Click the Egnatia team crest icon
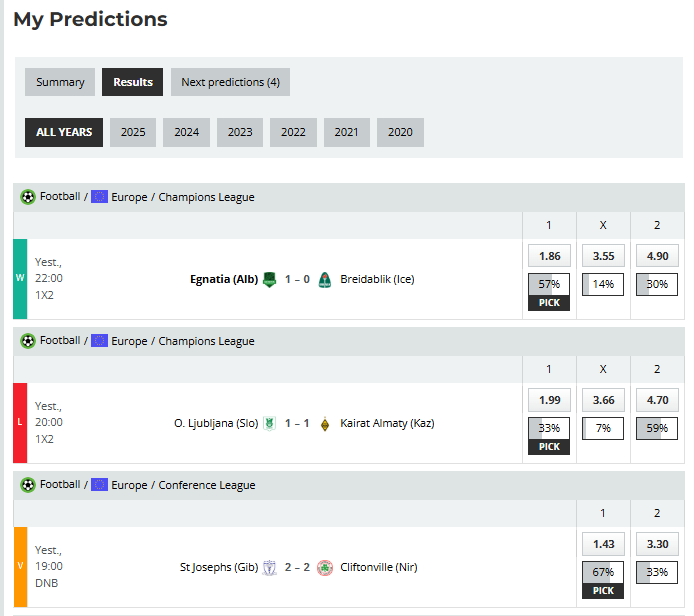Image resolution: width=694 pixels, height=616 pixels. pyautogui.click(x=269, y=280)
